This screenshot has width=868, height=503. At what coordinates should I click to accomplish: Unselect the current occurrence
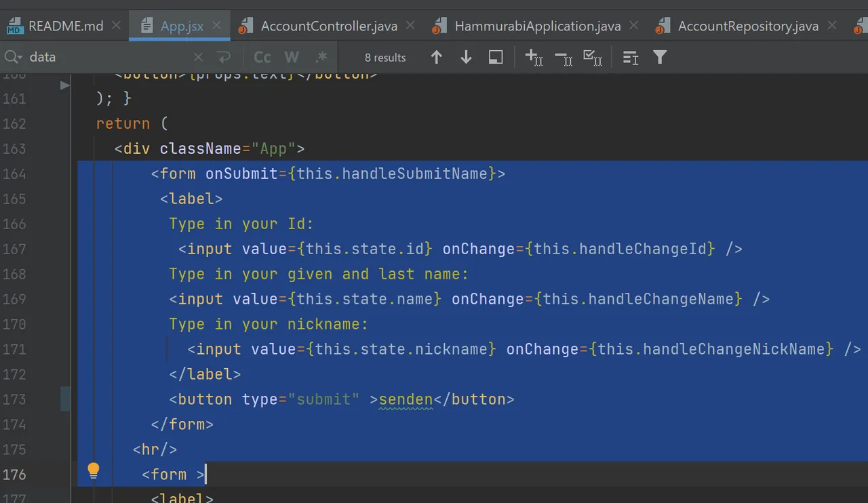tap(564, 58)
